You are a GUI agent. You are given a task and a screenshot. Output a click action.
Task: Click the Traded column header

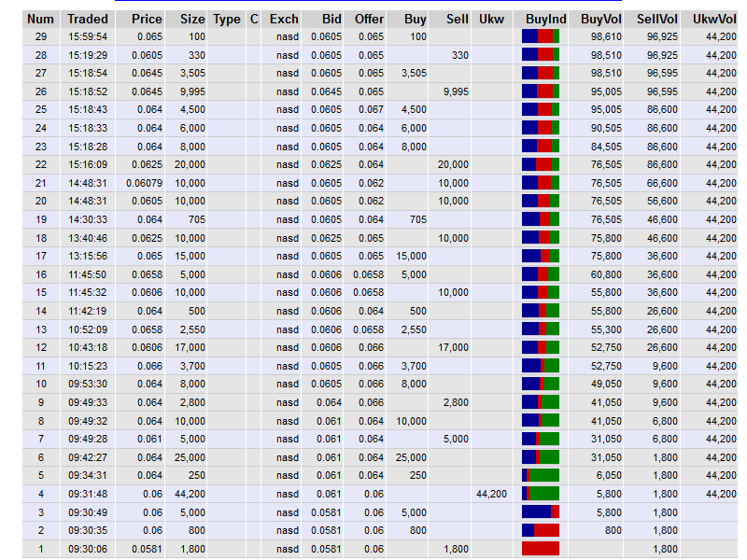88,19
